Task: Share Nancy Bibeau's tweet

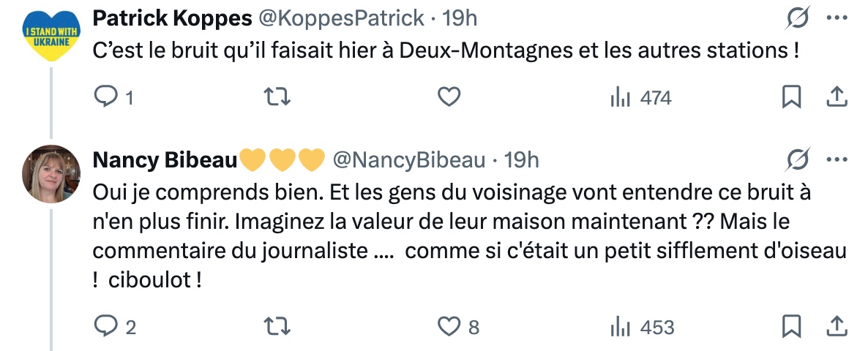Action: coord(837,326)
